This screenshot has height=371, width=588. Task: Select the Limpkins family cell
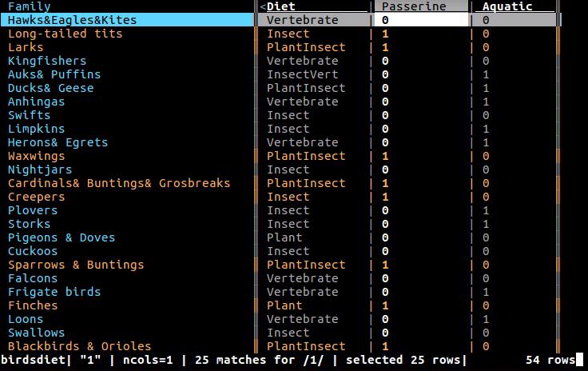[36, 129]
